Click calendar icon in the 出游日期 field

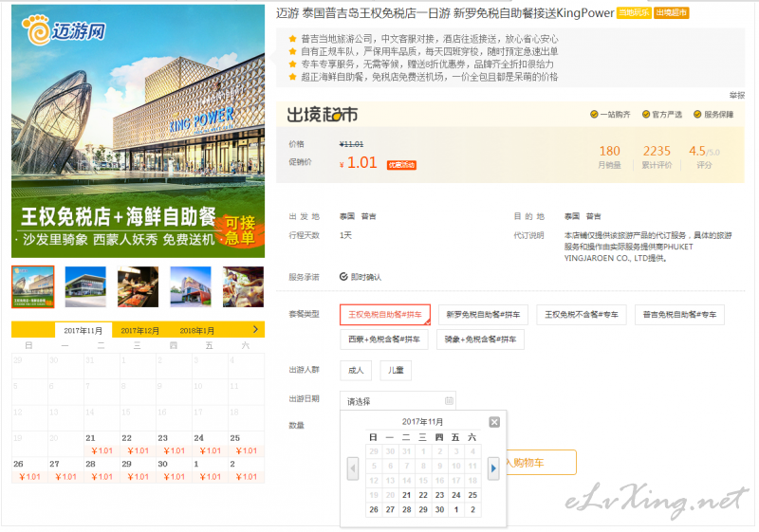click(x=449, y=400)
